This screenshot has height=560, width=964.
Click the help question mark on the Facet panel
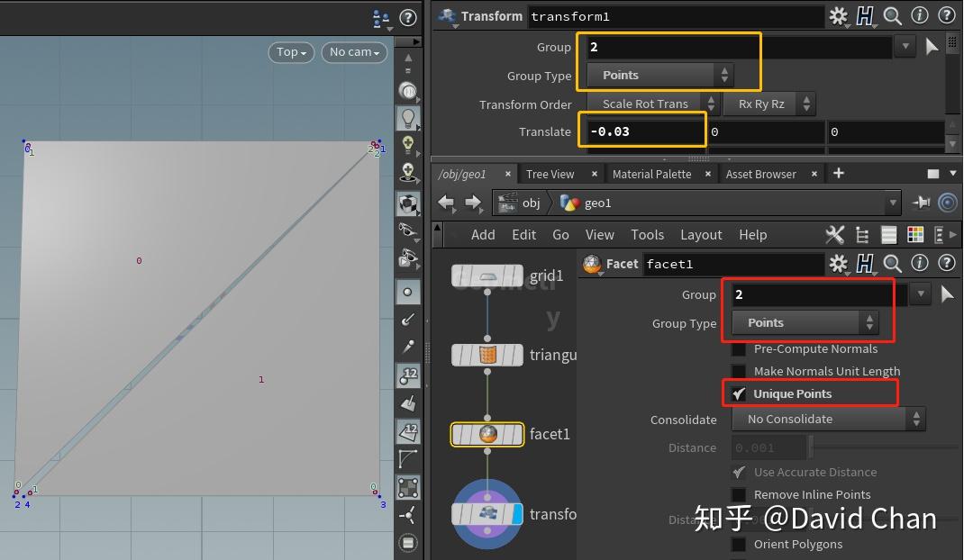[x=945, y=263]
